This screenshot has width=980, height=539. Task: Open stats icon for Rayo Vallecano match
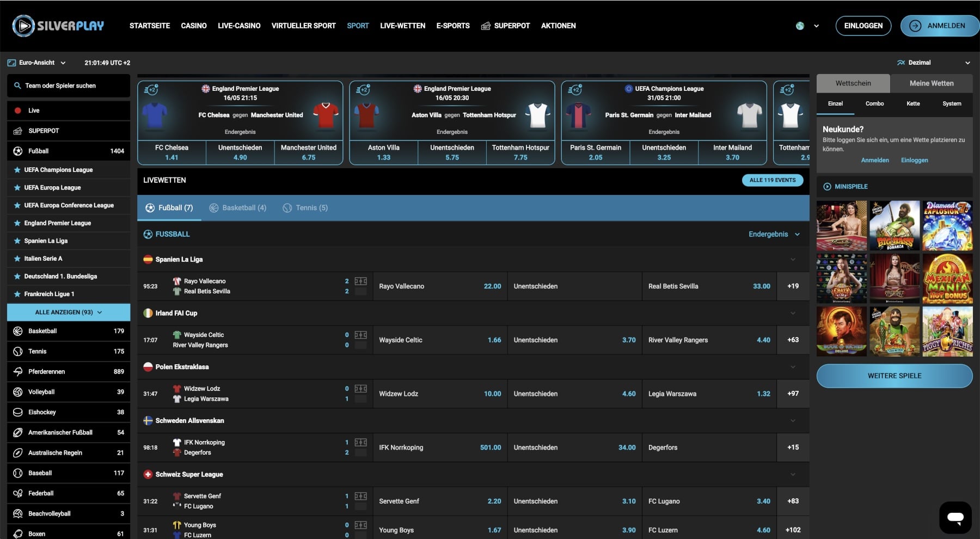360,281
